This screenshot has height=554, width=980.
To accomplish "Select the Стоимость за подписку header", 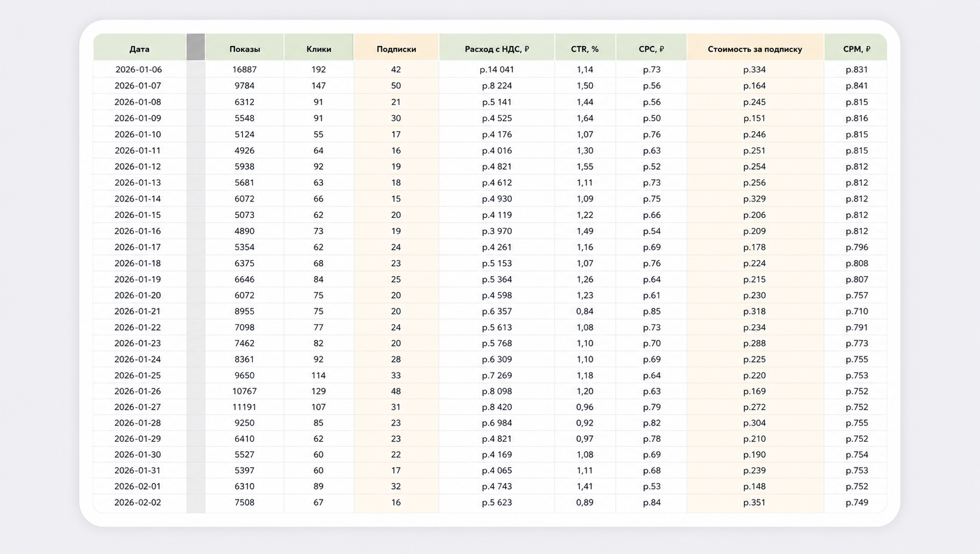I will [x=754, y=49].
